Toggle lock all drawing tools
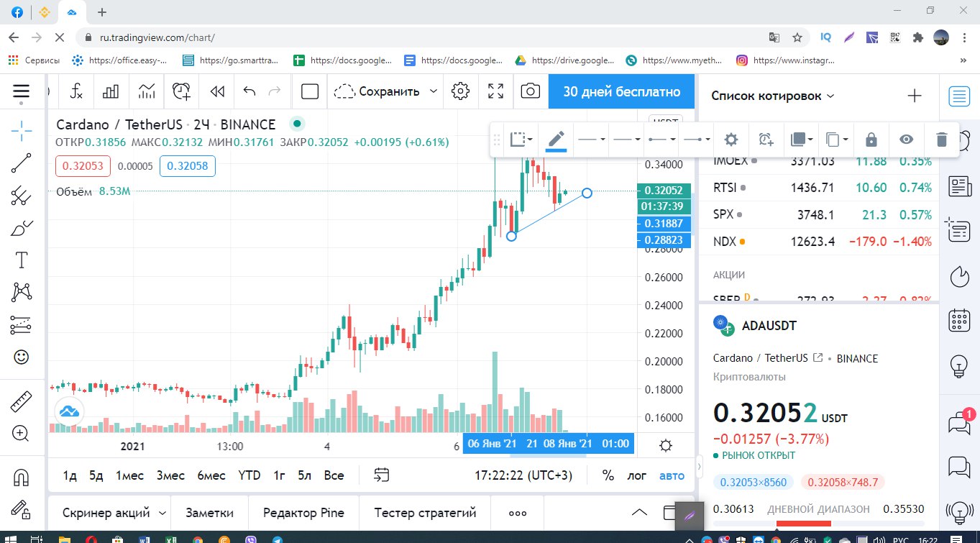980x543 pixels. click(x=22, y=509)
